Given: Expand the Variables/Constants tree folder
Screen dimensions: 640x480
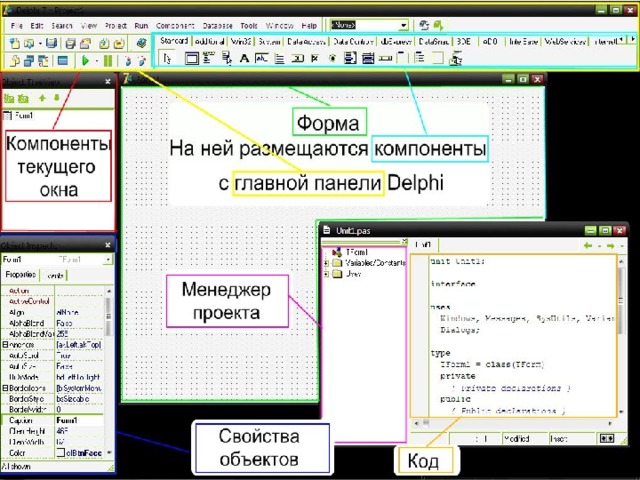Looking at the screenshot, I should click(328, 263).
